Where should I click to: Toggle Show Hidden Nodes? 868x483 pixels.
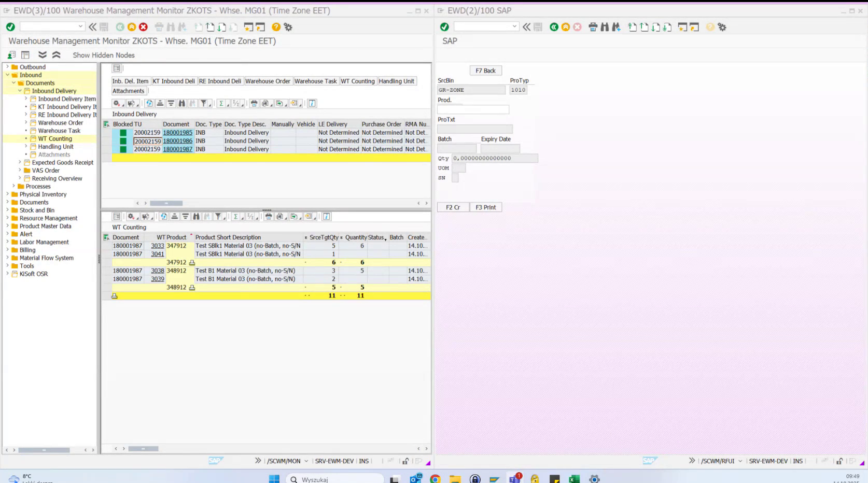103,55
